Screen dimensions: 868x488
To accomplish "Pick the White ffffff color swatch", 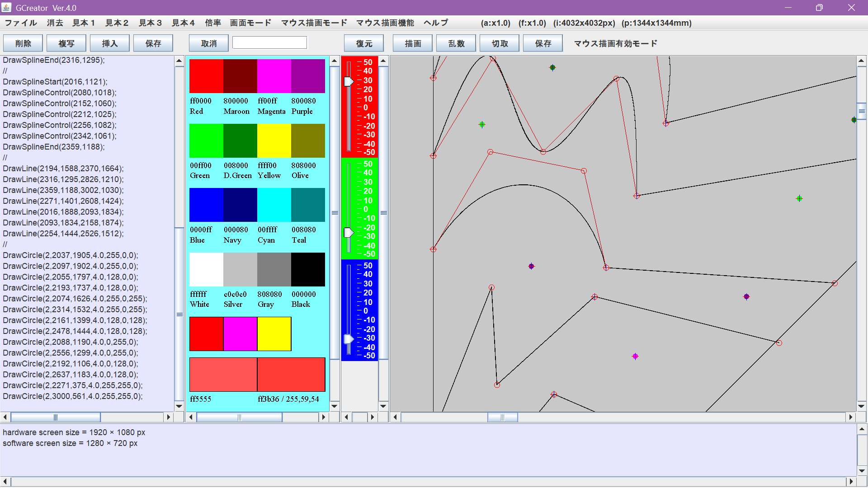I will (206, 269).
